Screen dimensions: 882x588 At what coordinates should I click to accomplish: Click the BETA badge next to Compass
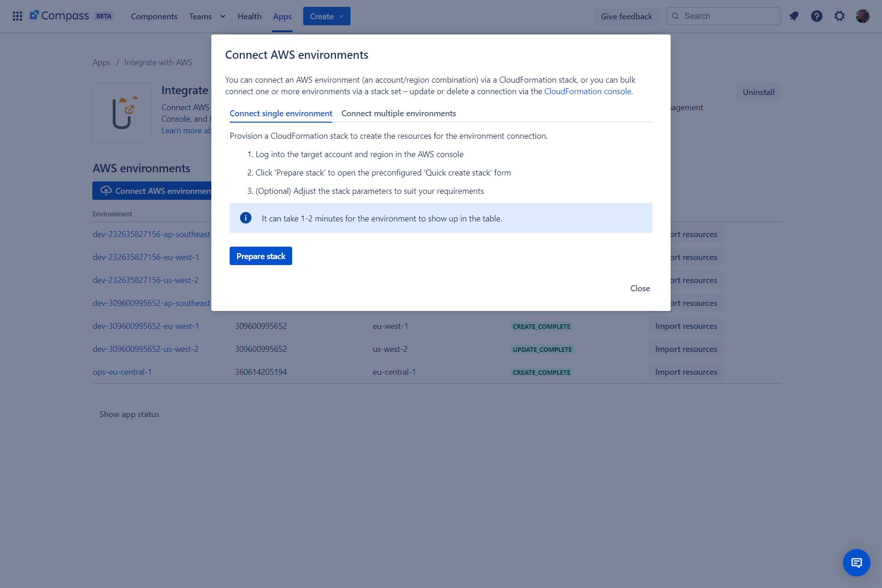(104, 16)
